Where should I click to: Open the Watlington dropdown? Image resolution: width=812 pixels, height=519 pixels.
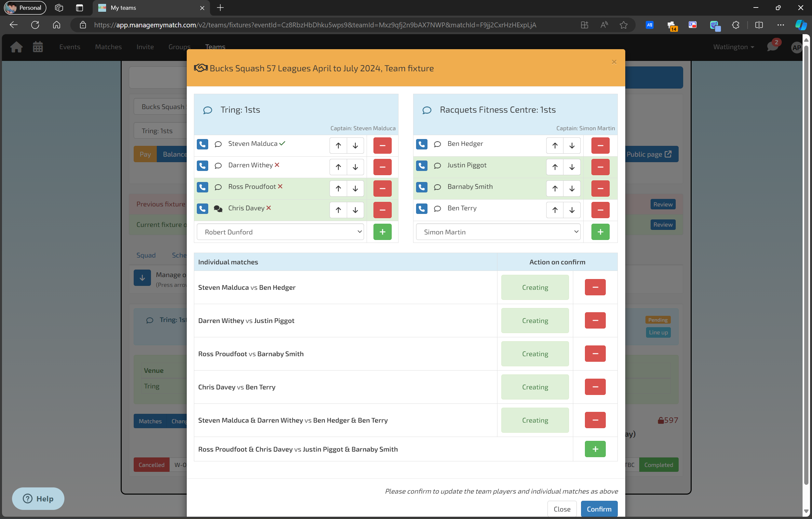(x=733, y=47)
